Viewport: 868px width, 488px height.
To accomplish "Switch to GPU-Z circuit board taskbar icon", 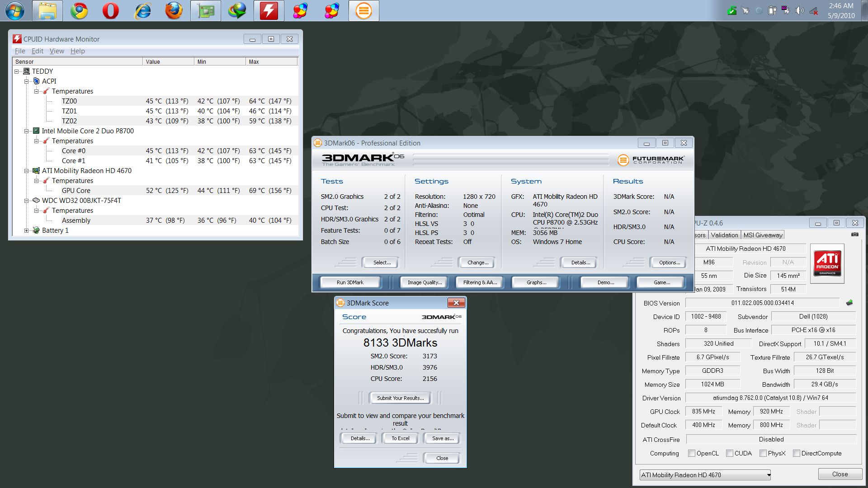I will 206,11.
